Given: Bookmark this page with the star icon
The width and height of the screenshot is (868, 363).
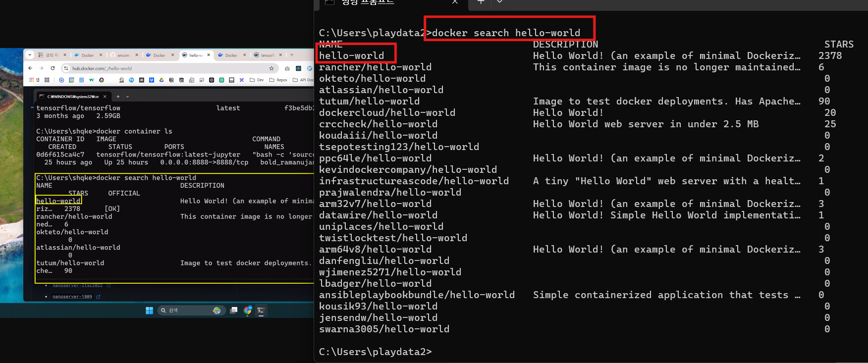Looking at the screenshot, I should click(271, 68).
